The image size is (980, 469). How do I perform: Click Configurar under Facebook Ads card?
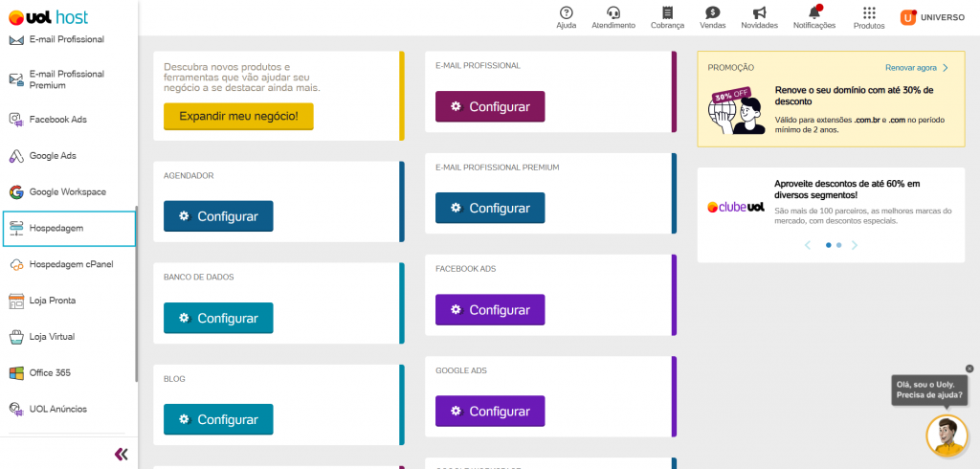tap(490, 309)
